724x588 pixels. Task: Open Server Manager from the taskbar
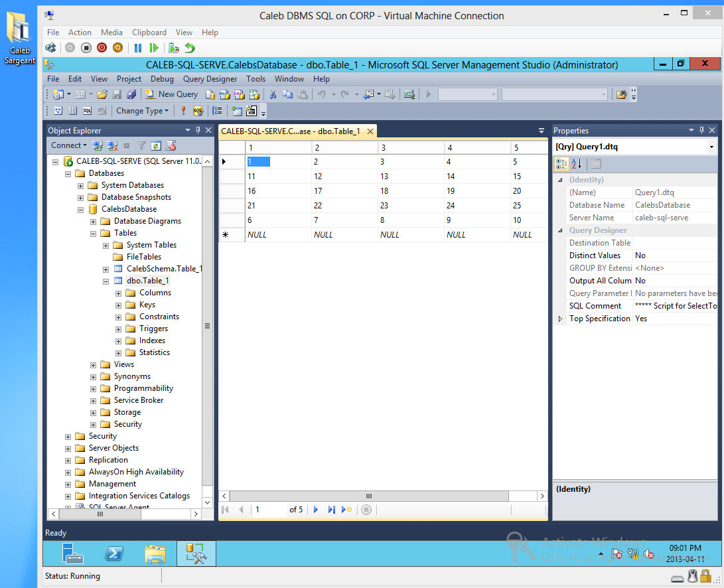(x=72, y=553)
